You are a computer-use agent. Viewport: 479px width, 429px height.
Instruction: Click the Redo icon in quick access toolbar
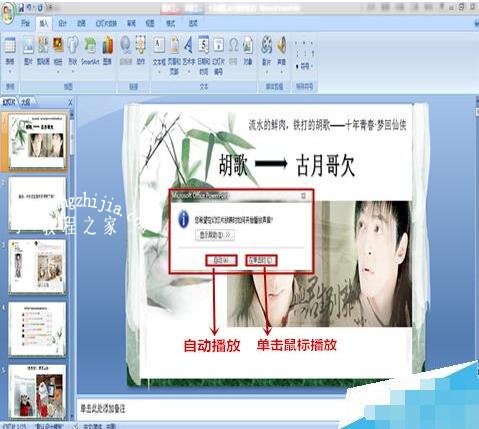point(40,7)
